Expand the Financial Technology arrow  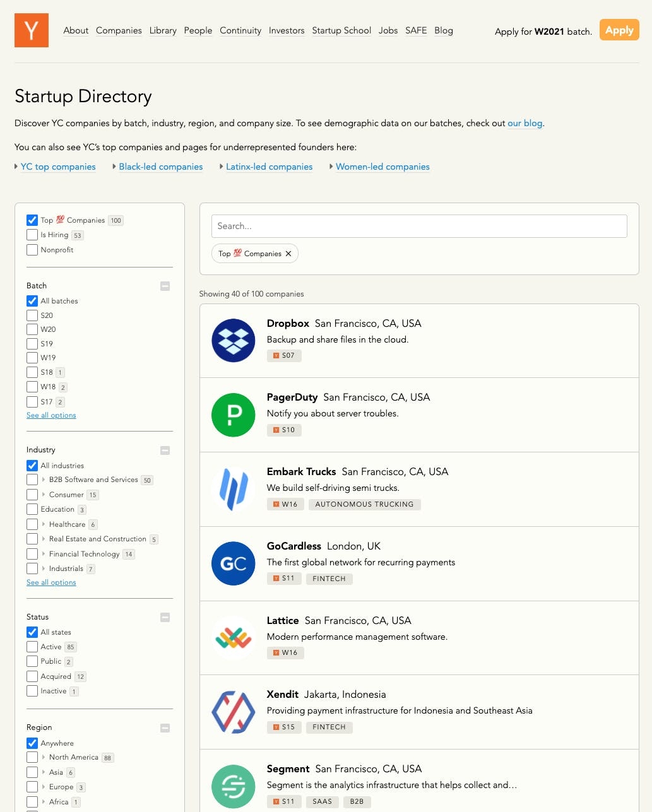[44, 554]
